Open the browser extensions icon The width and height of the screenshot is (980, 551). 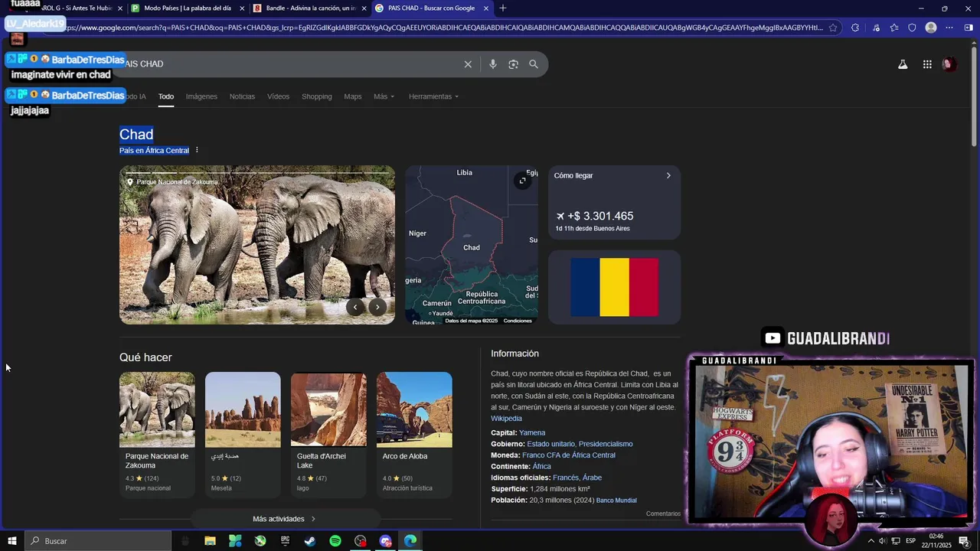[x=855, y=28]
